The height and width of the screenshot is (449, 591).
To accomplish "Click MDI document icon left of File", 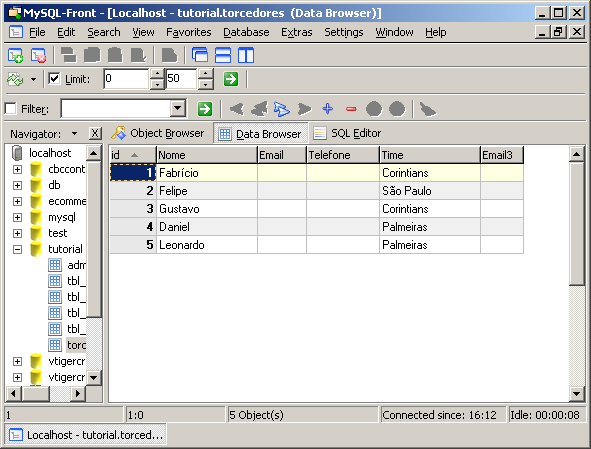I will (15, 32).
